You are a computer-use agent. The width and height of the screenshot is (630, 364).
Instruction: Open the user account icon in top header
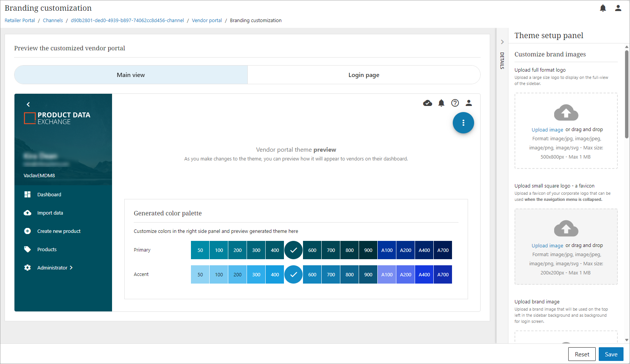pyautogui.click(x=618, y=8)
